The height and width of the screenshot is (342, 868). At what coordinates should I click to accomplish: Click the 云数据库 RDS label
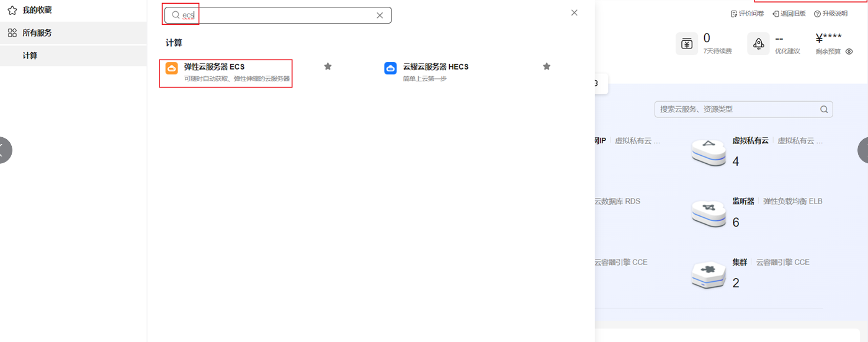(x=617, y=201)
